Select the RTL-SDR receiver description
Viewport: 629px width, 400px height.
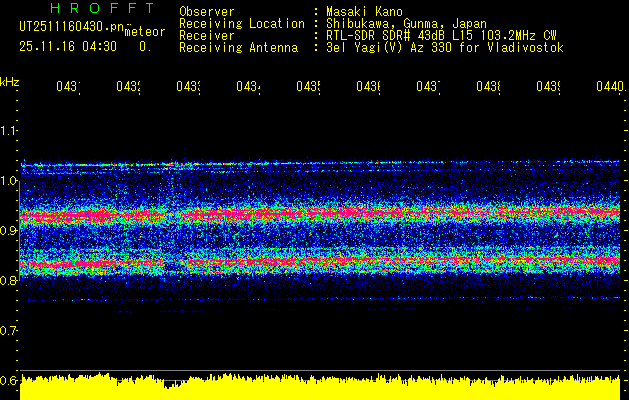(441, 36)
